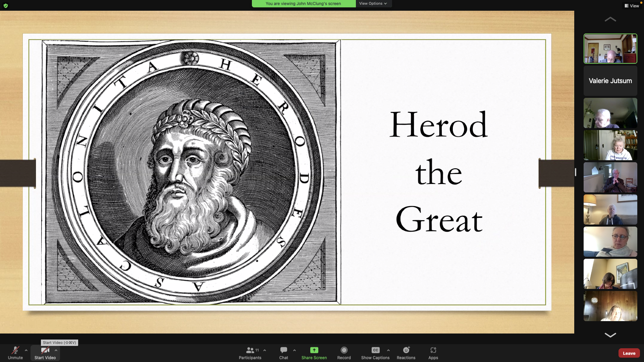Toggle Show Captions CC button

pyautogui.click(x=375, y=350)
